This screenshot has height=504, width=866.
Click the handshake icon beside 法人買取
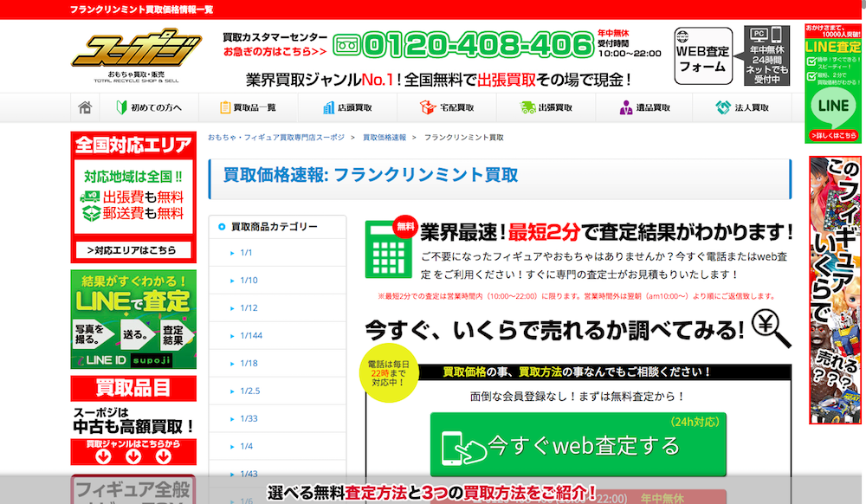[x=723, y=107]
